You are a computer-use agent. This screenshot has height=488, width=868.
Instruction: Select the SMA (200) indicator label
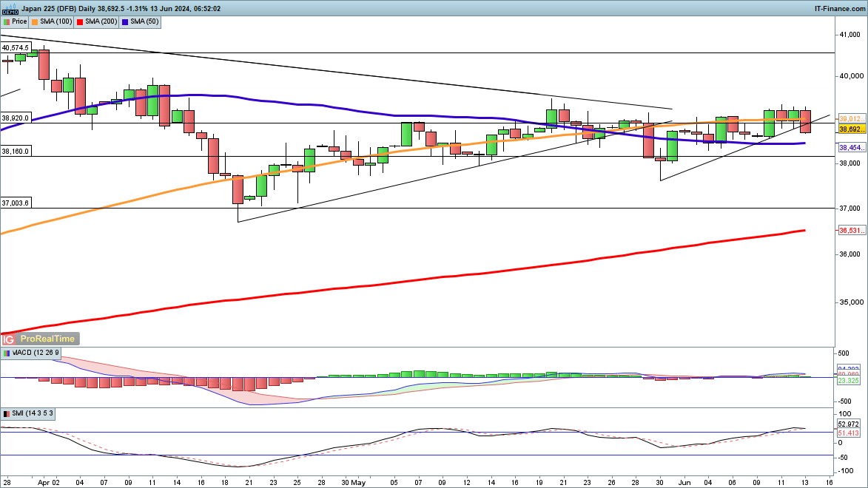(x=99, y=21)
